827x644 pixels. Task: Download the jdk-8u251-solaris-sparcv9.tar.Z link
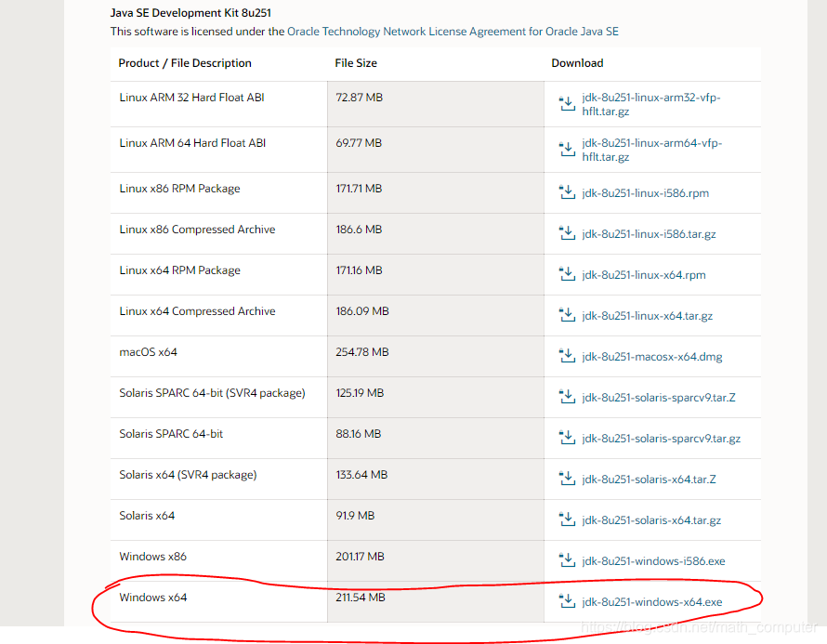click(658, 397)
